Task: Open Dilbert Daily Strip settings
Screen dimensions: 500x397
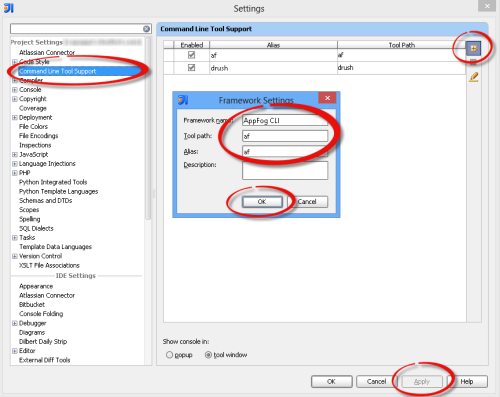Action: (43, 342)
